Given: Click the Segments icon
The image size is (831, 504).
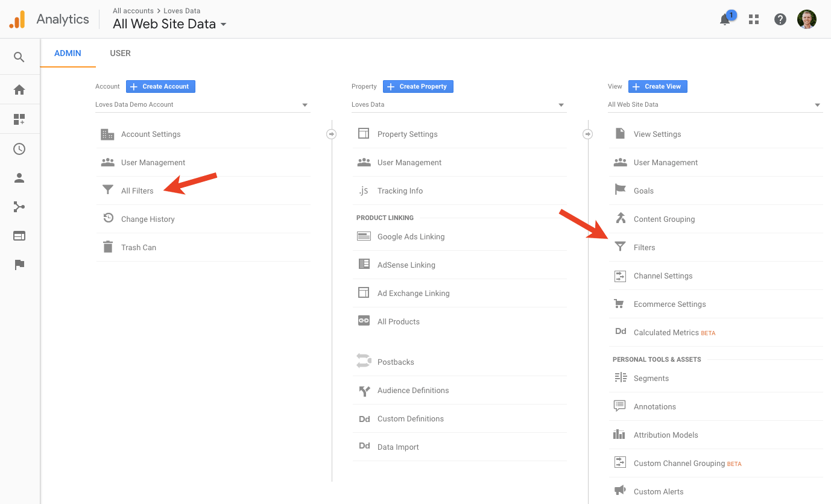Looking at the screenshot, I should click(x=620, y=377).
